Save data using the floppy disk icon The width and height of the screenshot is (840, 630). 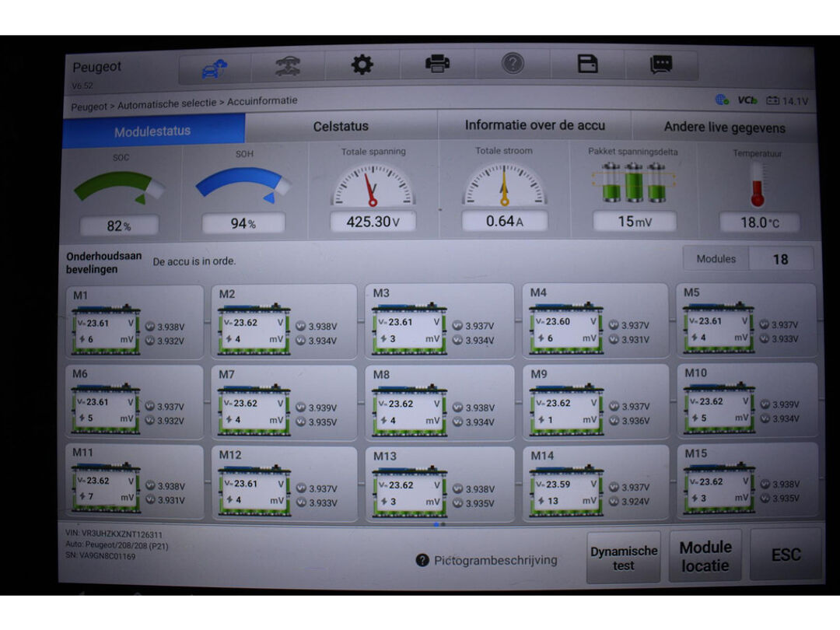point(588,65)
